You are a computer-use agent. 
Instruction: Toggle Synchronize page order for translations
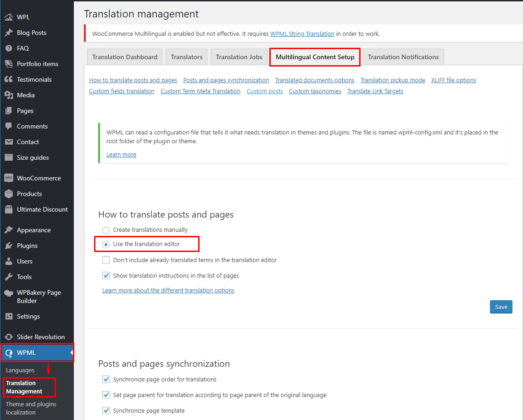tap(106, 379)
